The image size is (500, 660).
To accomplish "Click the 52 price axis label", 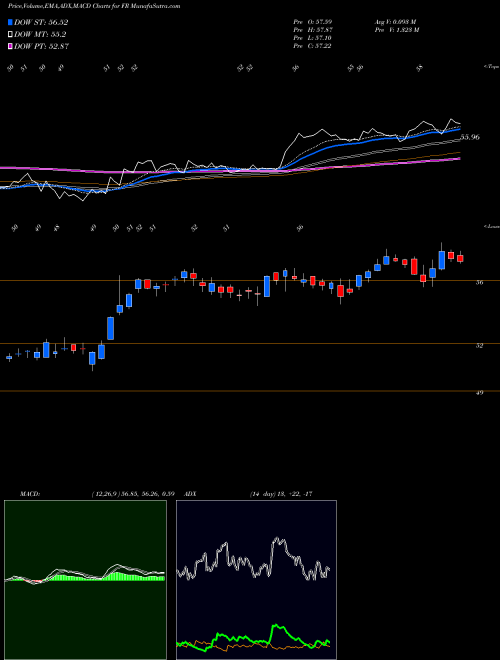I will click(479, 346).
